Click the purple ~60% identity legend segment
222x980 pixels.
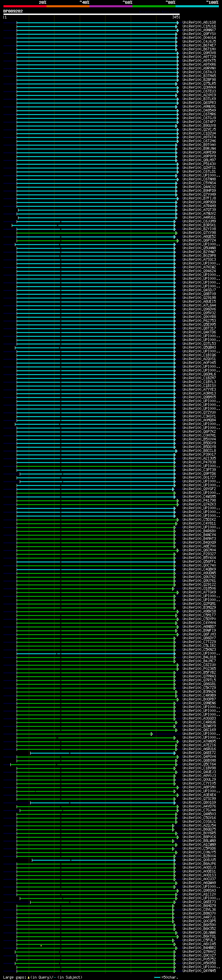[x=111, y=6]
